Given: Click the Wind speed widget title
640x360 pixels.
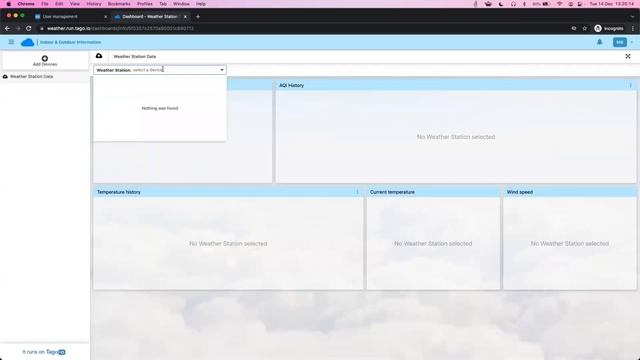Looking at the screenshot, I should 520,192.
